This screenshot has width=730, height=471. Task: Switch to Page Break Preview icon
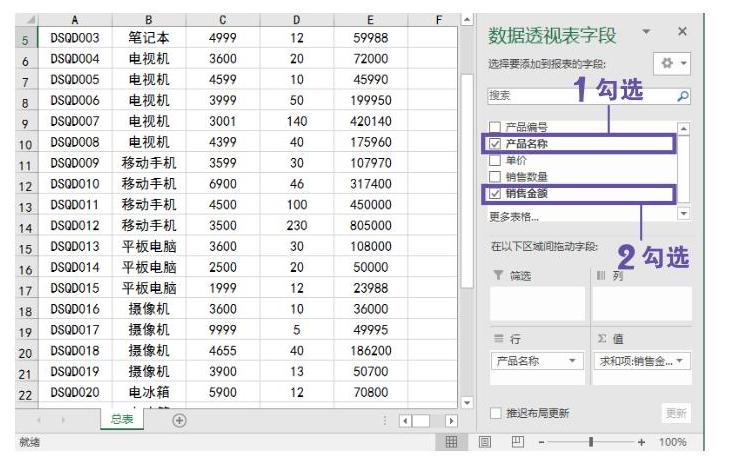tap(517, 442)
